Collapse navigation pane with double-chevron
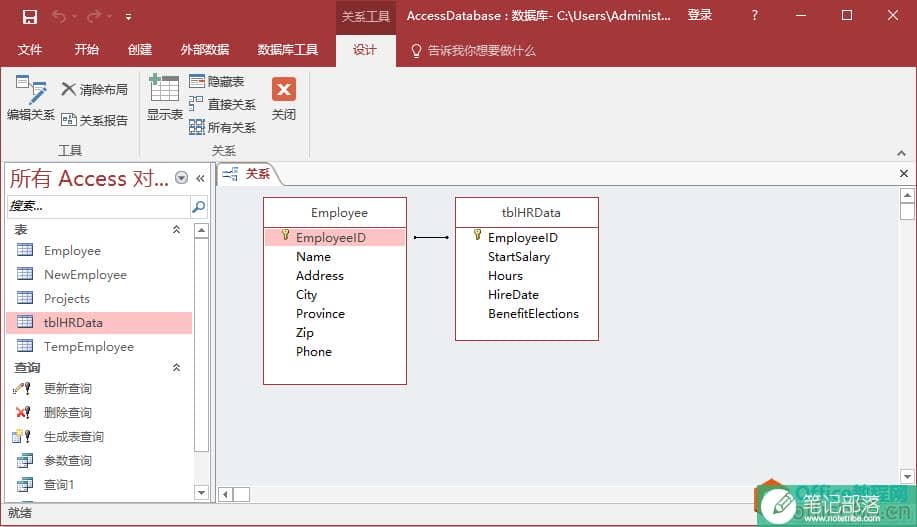Image resolution: width=917 pixels, height=527 pixels. (x=200, y=178)
